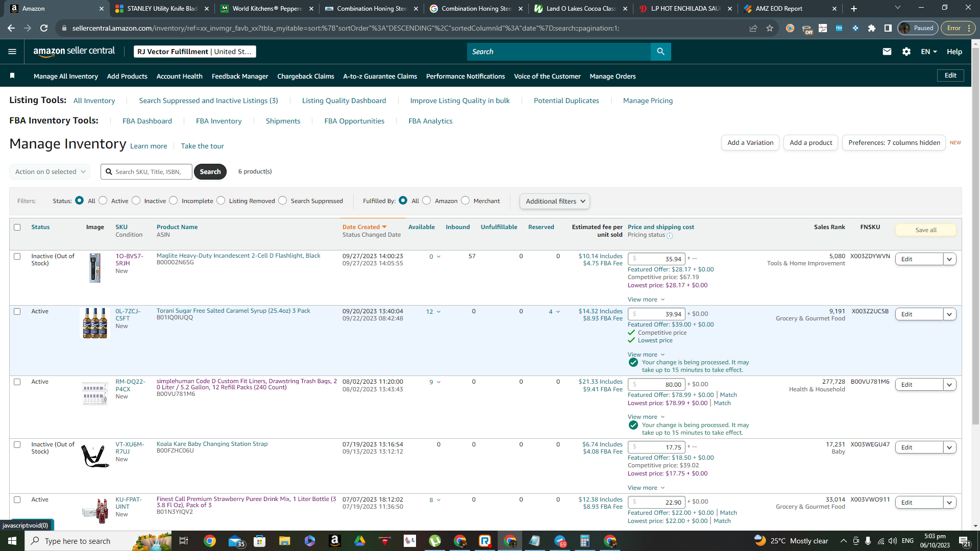980x551 pixels.
Task: Open a new browser tab
Action: [x=854, y=9]
